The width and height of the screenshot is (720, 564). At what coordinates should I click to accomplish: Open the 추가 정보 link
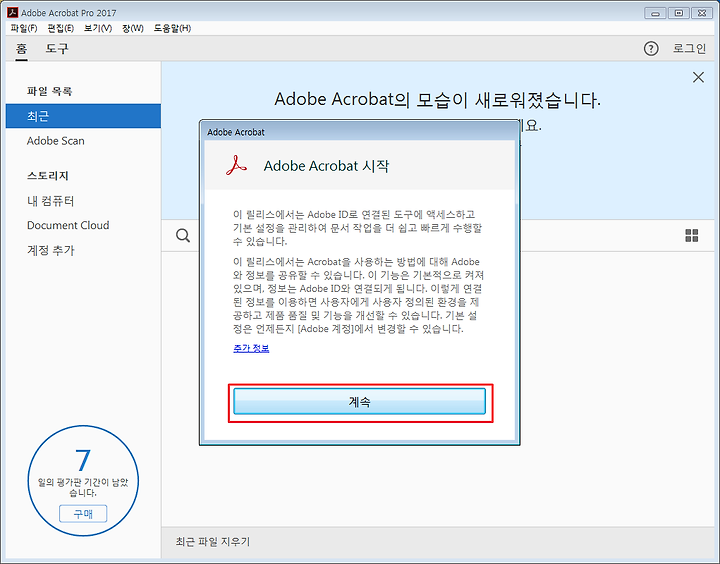[x=251, y=349]
